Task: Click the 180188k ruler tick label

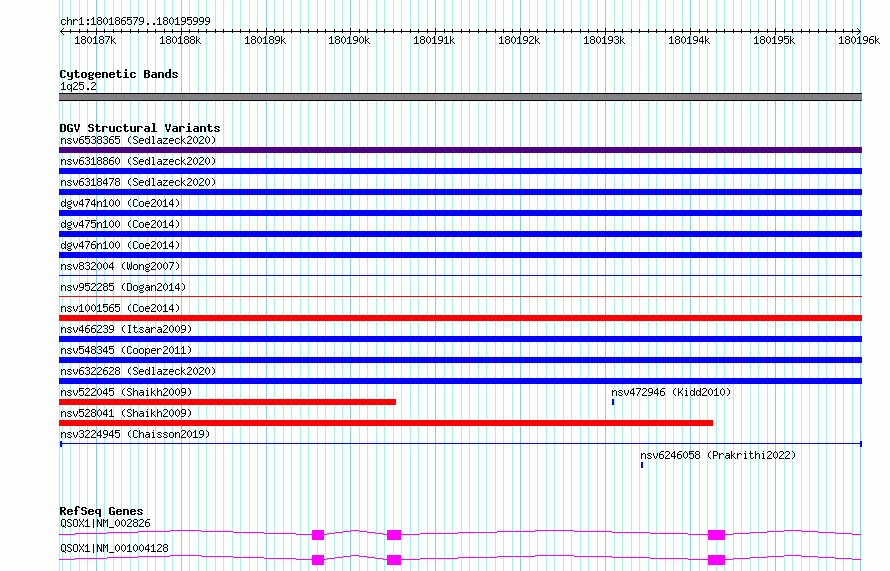Action: 180,40
